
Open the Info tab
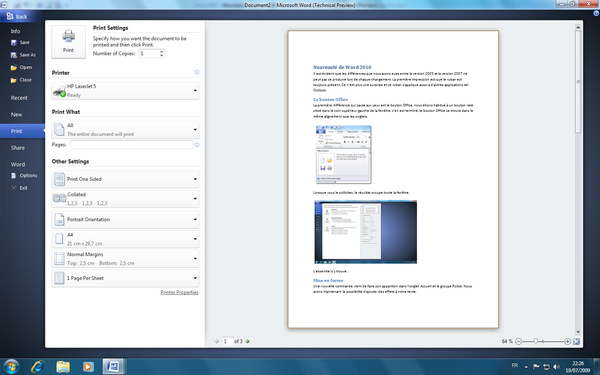15,31
